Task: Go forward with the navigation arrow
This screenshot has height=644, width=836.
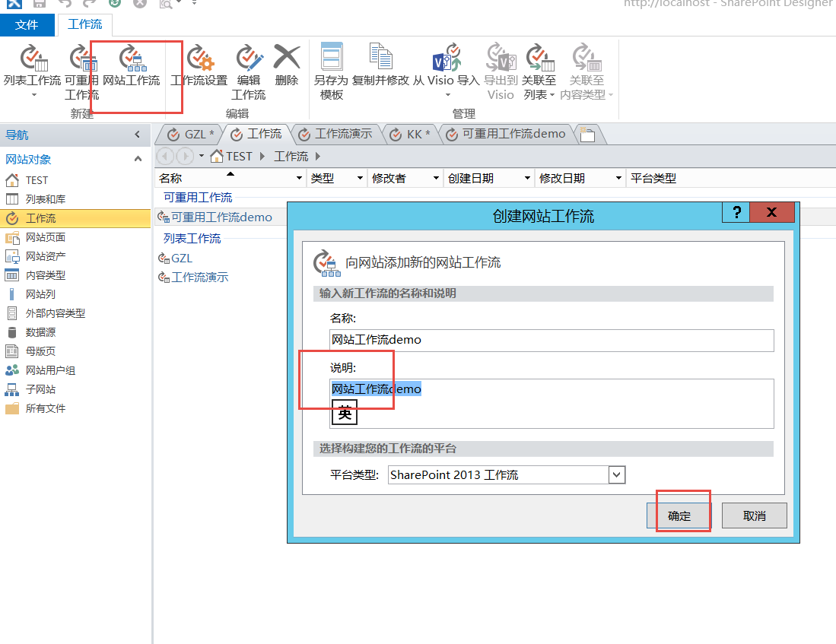Action: pos(185,156)
